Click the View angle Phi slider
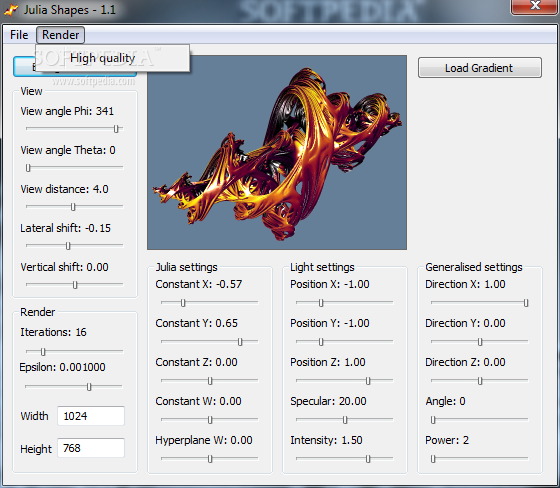This screenshot has width=560, height=488. pos(74,129)
